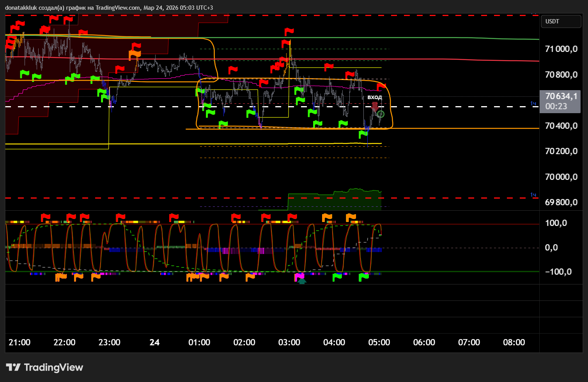This screenshot has width=588, height=382.
Task: Select the green flag below the orange box bottom
Action: coord(363,134)
